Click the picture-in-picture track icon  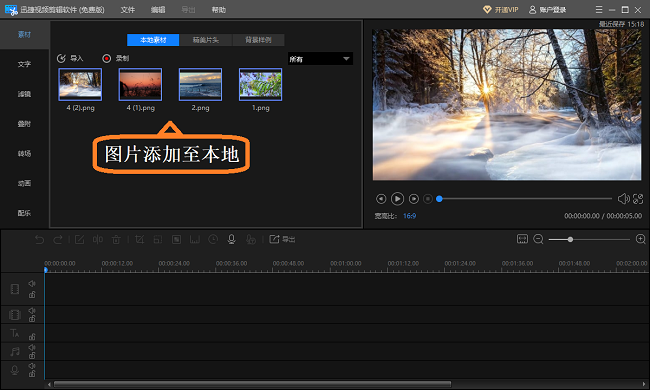click(15, 315)
